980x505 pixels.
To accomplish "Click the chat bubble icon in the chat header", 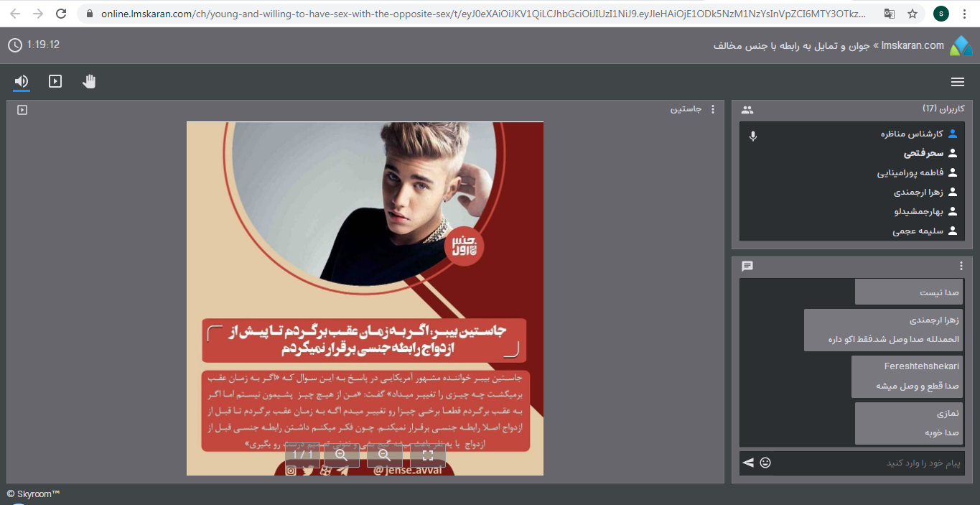I will pos(747,267).
